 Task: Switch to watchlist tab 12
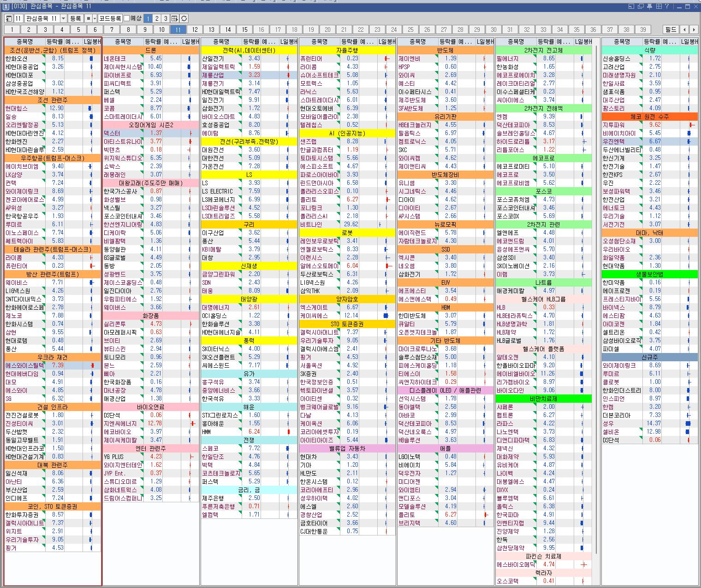click(195, 29)
